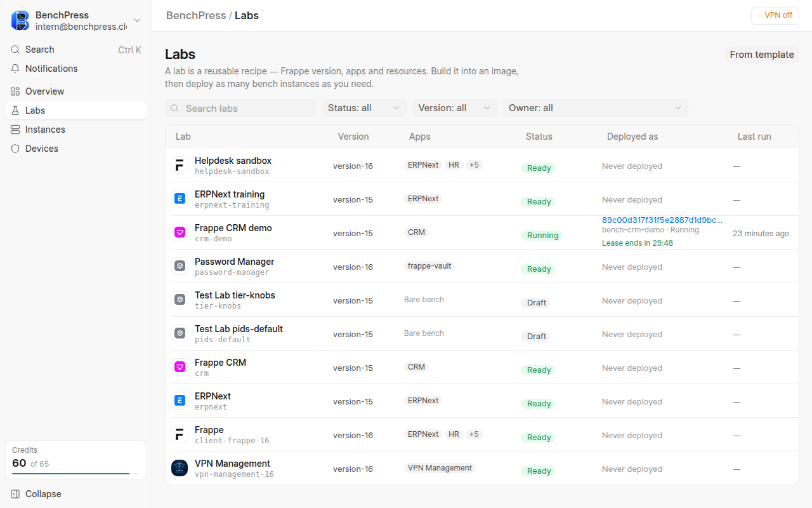This screenshot has width=812, height=508.
Task: Click the Test Lab pids-default icon
Action: click(x=180, y=334)
